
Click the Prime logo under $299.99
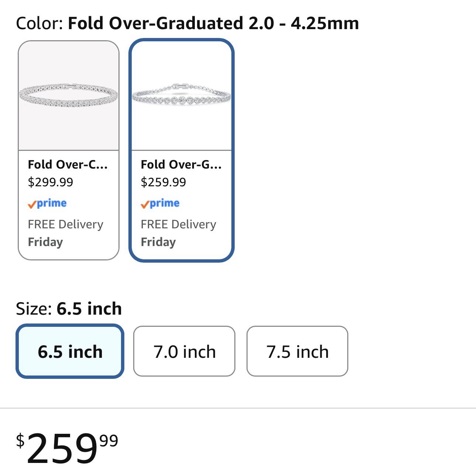[47, 204]
